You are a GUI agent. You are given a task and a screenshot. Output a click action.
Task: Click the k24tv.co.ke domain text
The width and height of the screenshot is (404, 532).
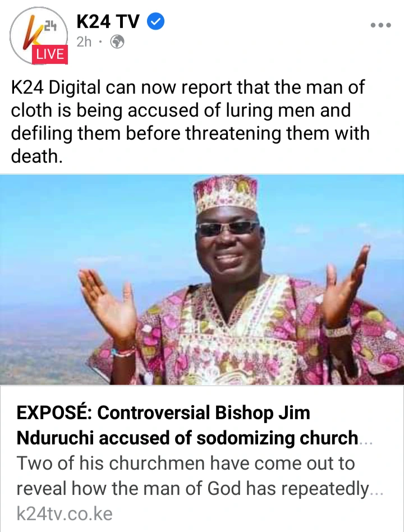click(65, 513)
